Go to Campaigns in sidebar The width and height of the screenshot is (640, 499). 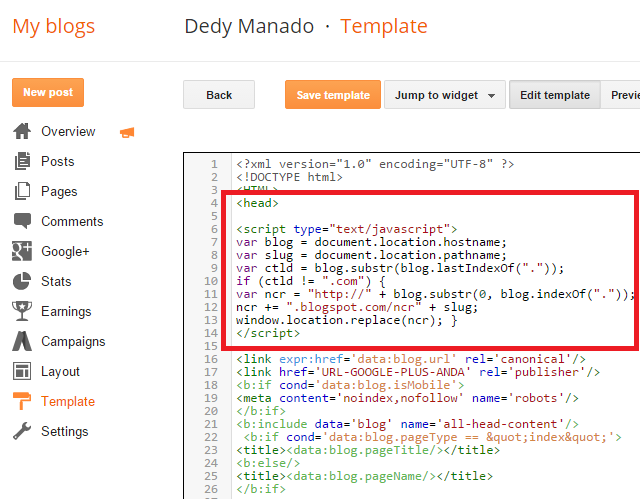coord(73,342)
